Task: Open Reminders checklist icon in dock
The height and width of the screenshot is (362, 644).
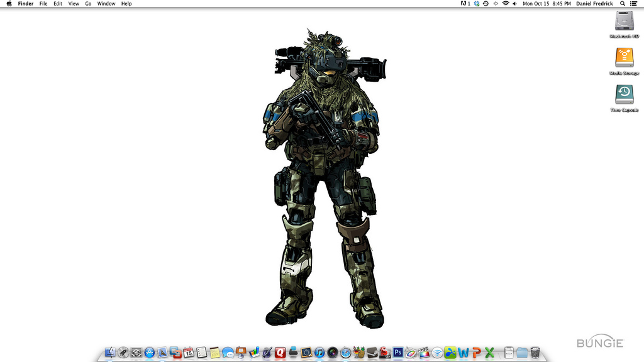Action: [x=202, y=352]
